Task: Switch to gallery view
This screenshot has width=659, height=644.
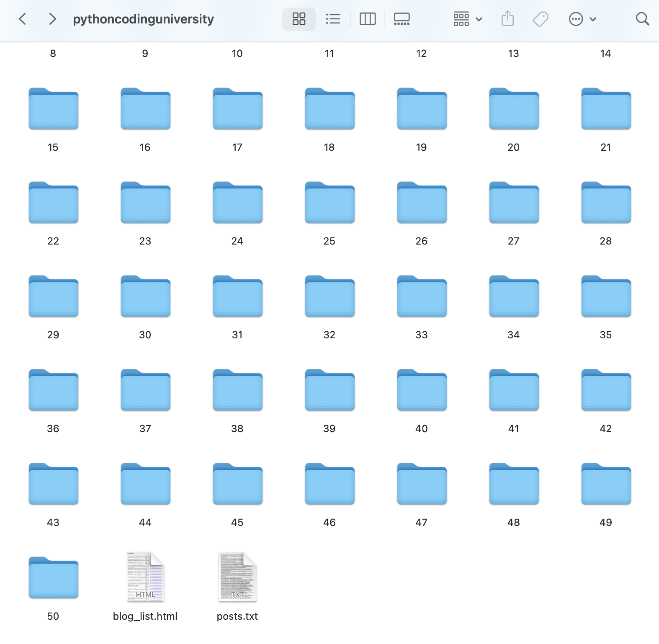Action: coord(402,19)
